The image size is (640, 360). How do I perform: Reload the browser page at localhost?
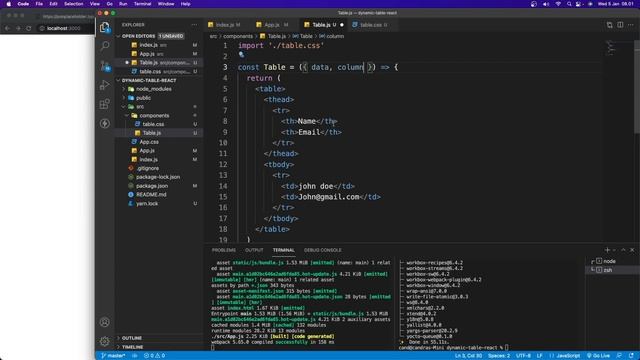pyautogui.click(x=29, y=28)
